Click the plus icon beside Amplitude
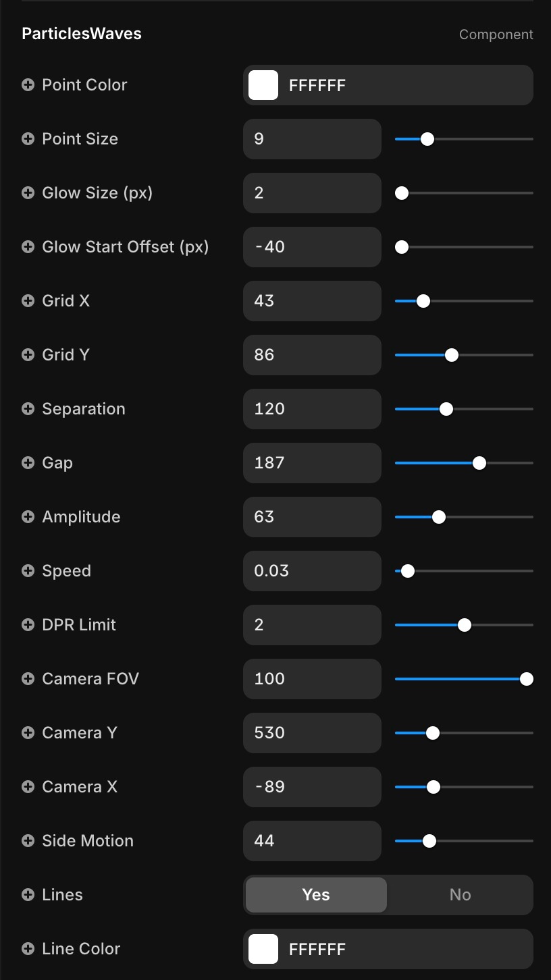The width and height of the screenshot is (551, 980). click(x=28, y=517)
